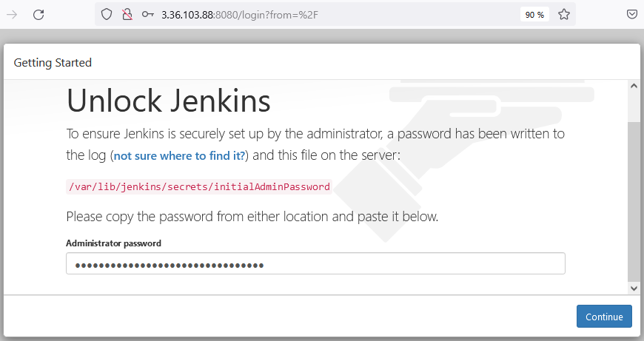Image resolution: width=644 pixels, height=341 pixels.
Task: Click 'Please copy the password' instruction text
Action: (x=252, y=216)
